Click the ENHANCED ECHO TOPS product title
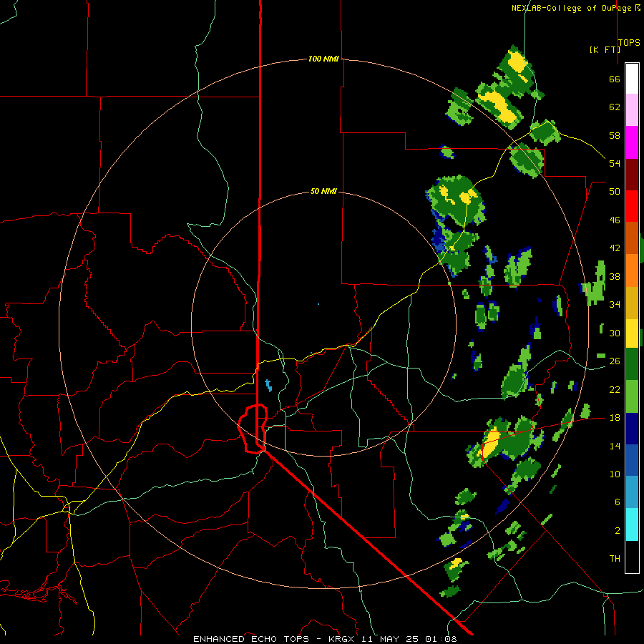644x644 pixels. [x=251, y=639]
